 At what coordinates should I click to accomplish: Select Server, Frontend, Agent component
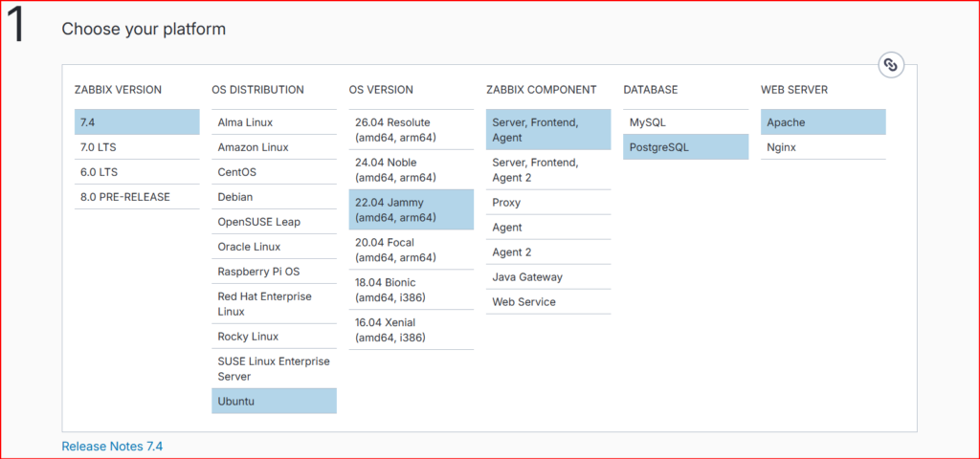pyautogui.click(x=548, y=130)
